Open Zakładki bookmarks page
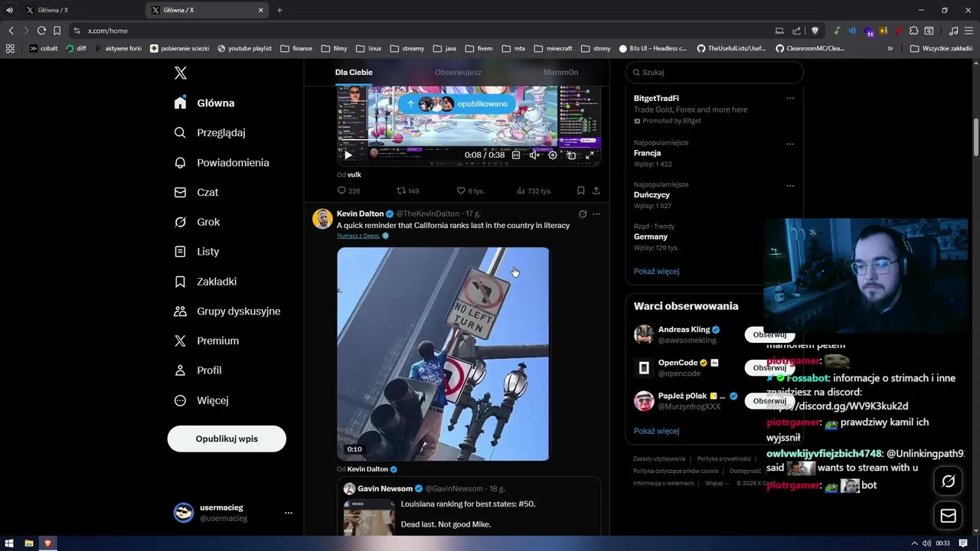 (x=206, y=282)
